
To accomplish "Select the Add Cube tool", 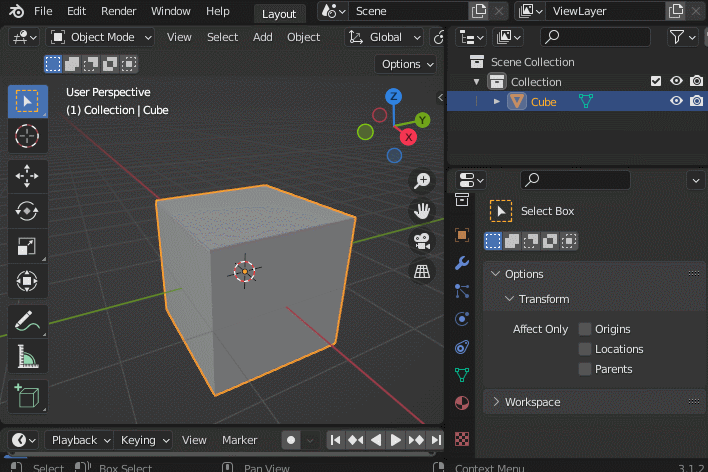I will pyautogui.click(x=27, y=395).
